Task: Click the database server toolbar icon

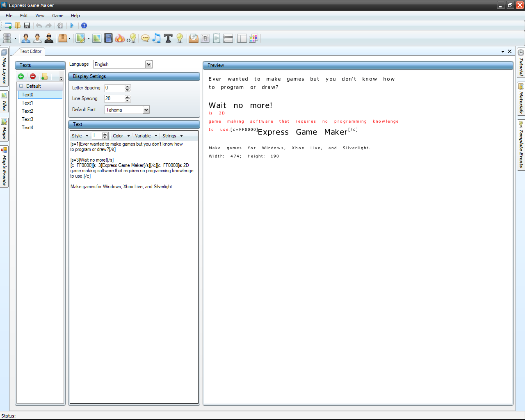Action: (7, 38)
